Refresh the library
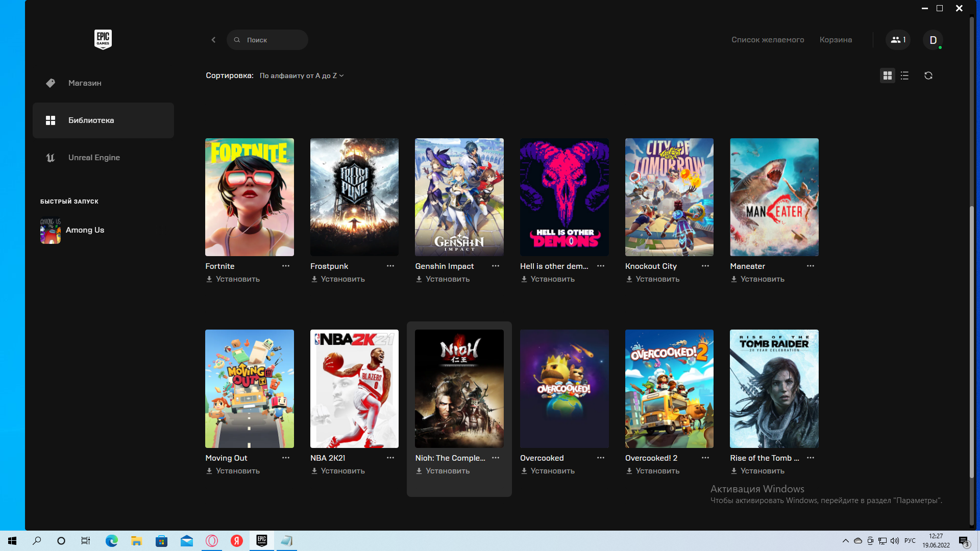 (x=928, y=76)
